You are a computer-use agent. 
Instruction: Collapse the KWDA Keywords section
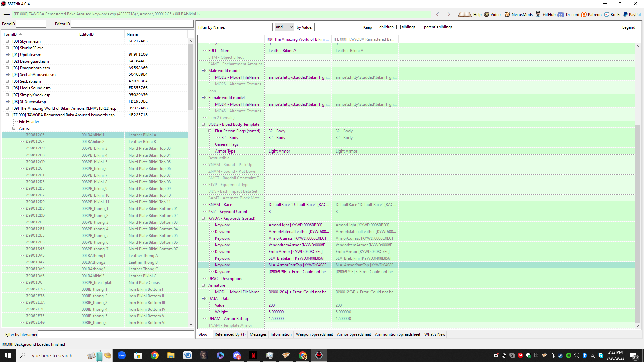203,218
